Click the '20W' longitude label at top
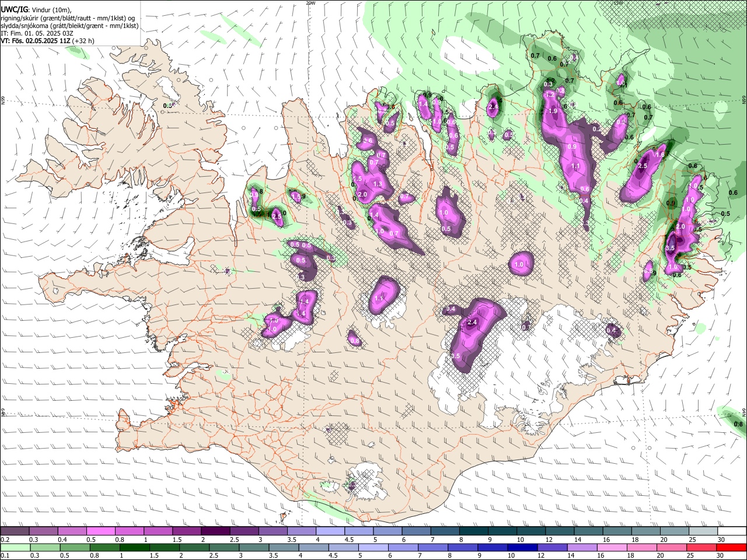747x560 pixels. click(x=310, y=3)
